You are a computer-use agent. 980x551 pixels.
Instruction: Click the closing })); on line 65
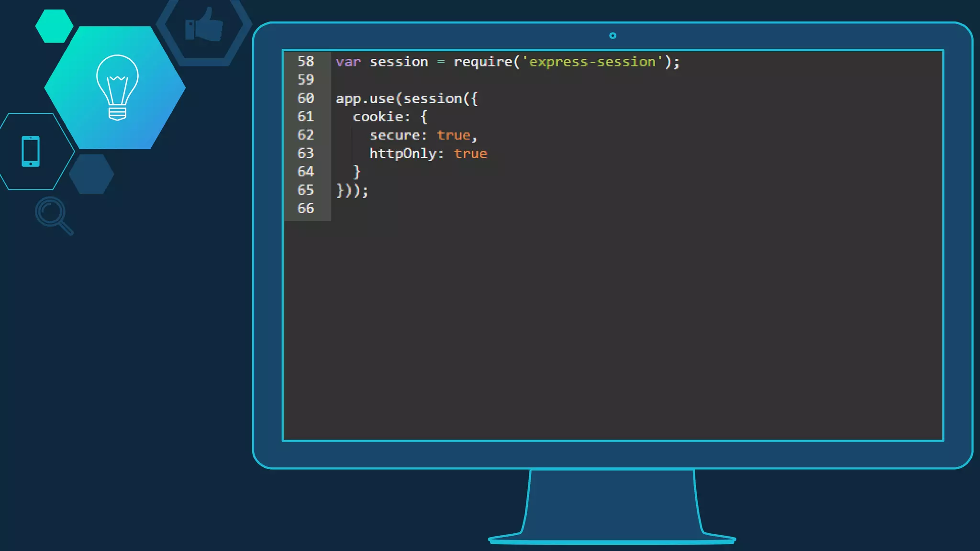click(x=352, y=191)
